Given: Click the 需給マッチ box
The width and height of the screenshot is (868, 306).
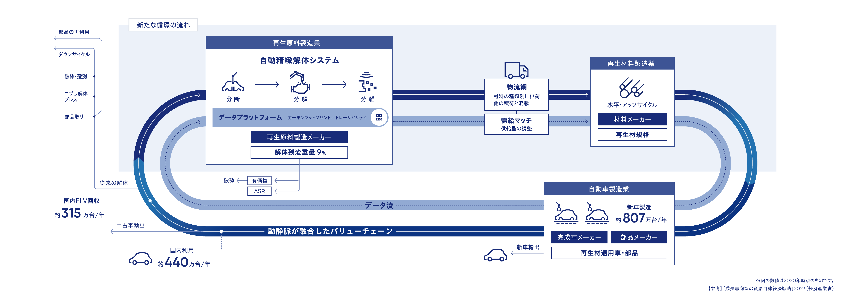Looking at the screenshot, I should tap(516, 124).
